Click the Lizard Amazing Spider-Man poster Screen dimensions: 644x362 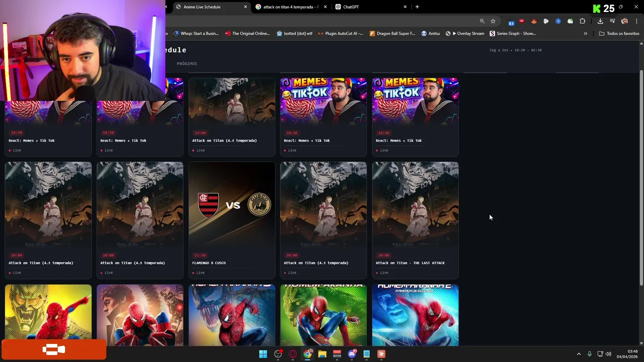(324, 315)
